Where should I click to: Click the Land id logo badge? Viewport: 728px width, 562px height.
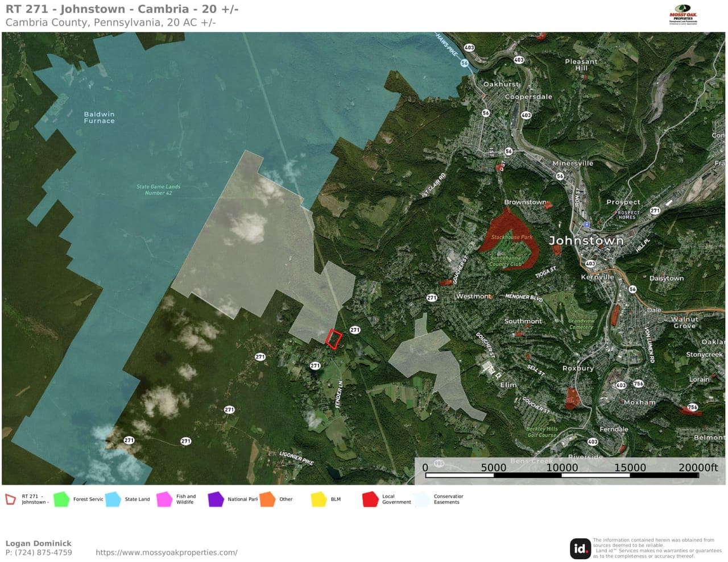click(x=580, y=548)
